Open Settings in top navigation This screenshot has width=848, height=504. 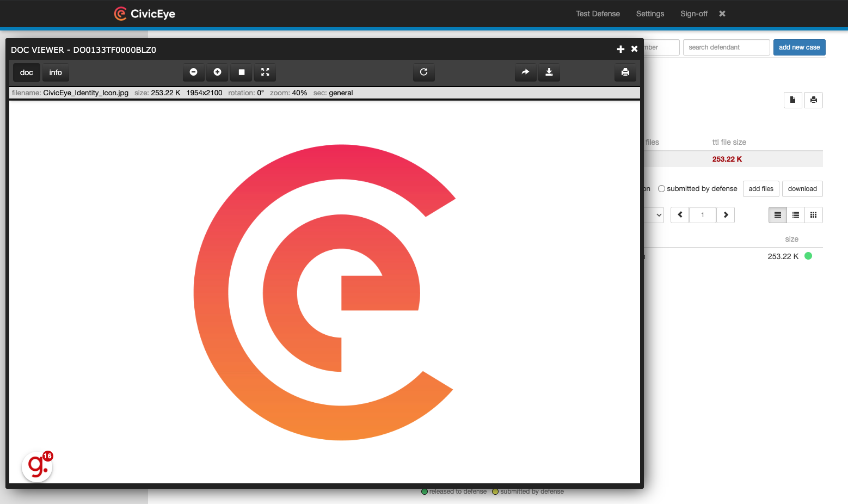coord(650,14)
